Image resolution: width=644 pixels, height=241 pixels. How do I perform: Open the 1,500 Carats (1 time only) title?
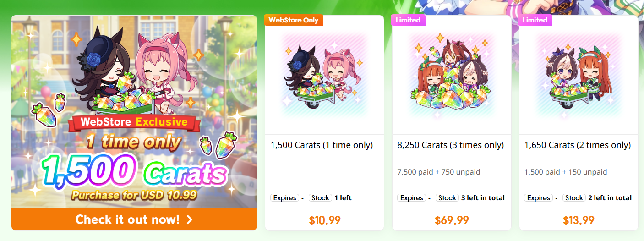(322, 145)
